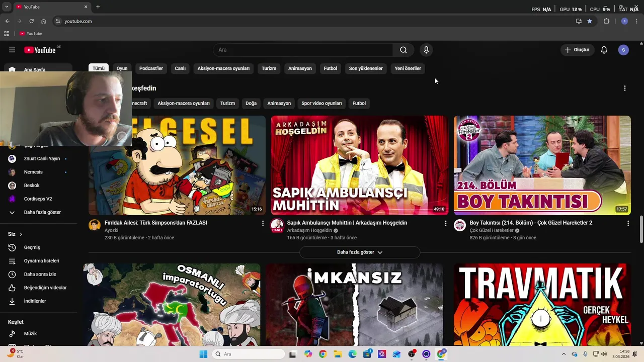Open volume control in system tray

[x=604, y=354]
